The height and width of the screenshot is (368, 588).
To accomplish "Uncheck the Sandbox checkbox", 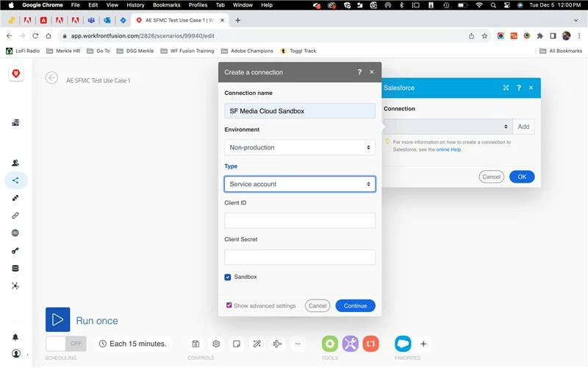I will pos(228,277).
